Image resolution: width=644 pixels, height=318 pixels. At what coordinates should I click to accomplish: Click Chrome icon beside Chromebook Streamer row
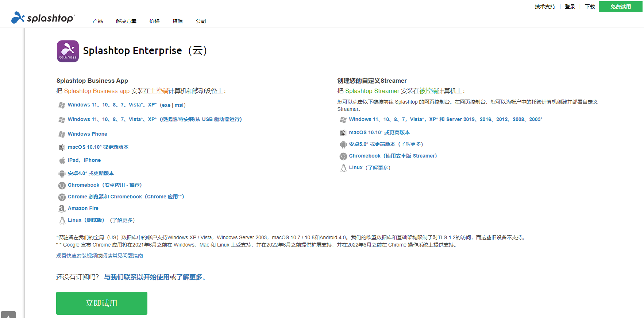pyautogui.click(x=343, y=156)
